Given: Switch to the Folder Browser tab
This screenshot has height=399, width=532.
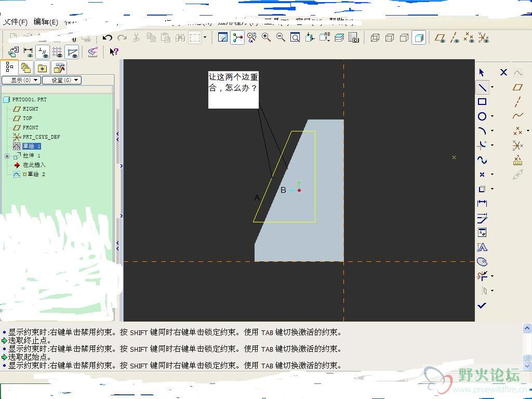Looking at the screenshot, I should coord(26,68).
